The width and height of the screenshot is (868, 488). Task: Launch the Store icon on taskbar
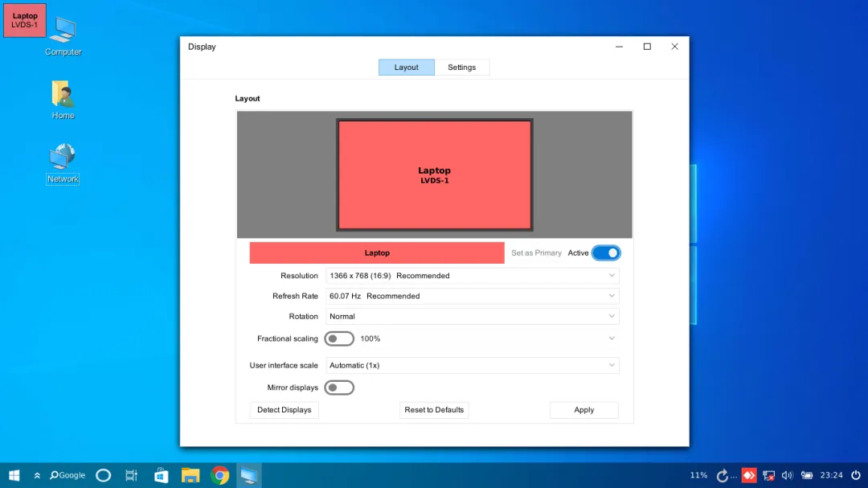[161, 475]
